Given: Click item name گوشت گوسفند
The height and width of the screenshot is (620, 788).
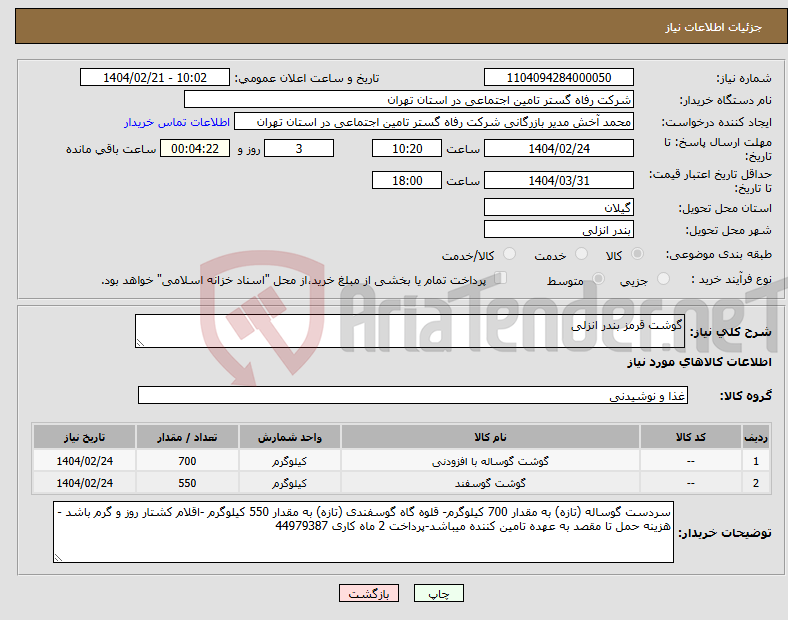Looking at the screenshot, I should point(490,483).
